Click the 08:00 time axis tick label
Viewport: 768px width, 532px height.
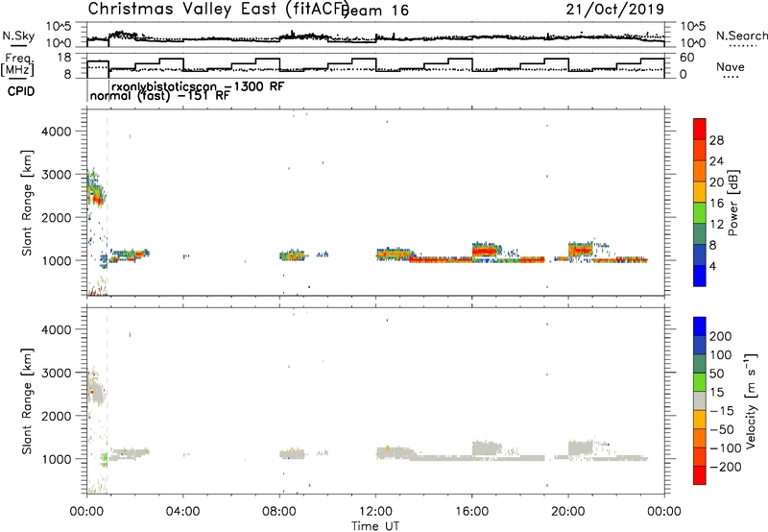click(x=279, y=512)
